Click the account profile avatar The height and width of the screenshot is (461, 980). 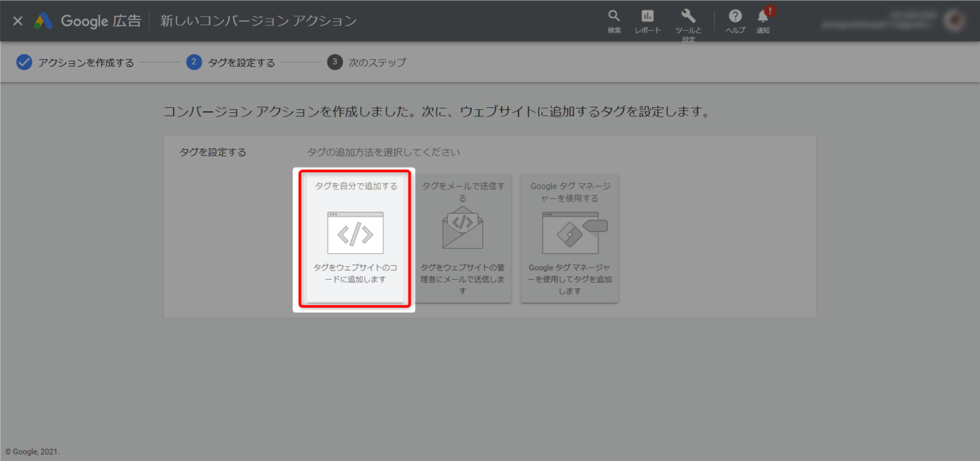[x=955, y=20]
